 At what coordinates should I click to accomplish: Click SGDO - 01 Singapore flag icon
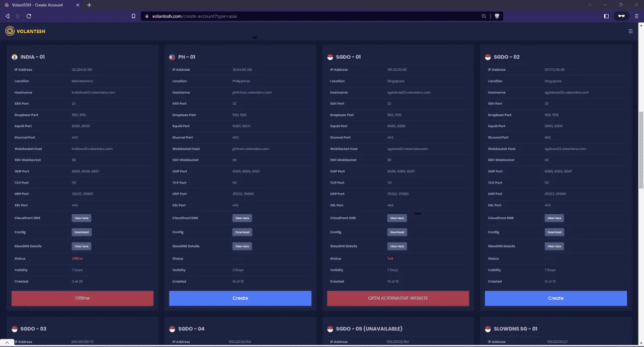click(331, 57)
